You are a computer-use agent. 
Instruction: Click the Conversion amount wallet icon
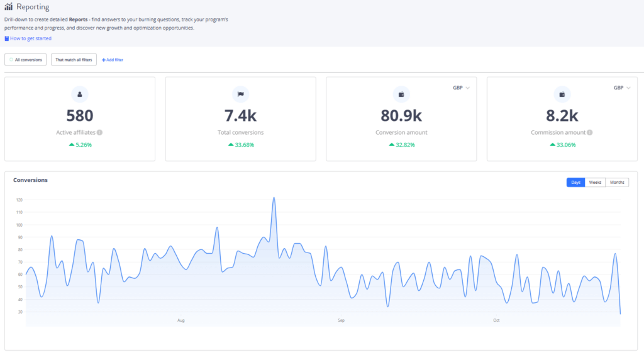click(x=401, y=94)
